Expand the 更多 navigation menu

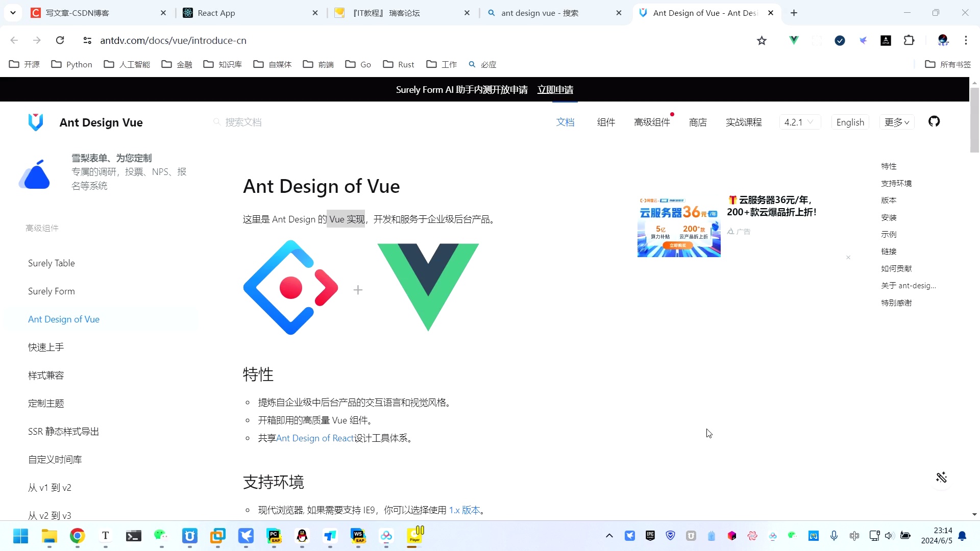[896, 122]
